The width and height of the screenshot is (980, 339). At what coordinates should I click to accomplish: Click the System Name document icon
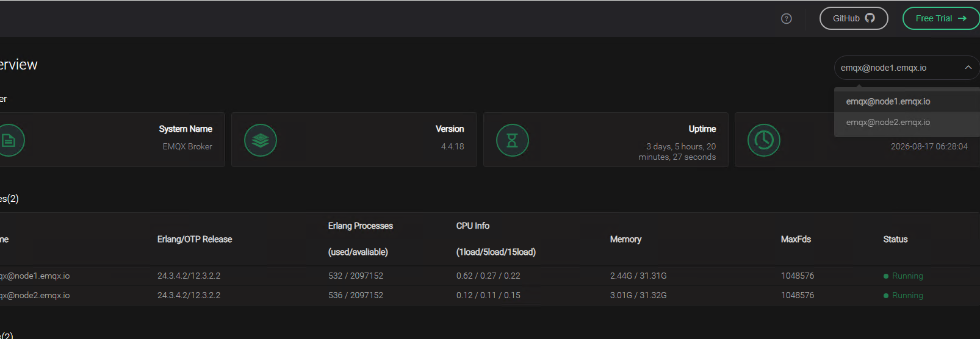(9, 140)
